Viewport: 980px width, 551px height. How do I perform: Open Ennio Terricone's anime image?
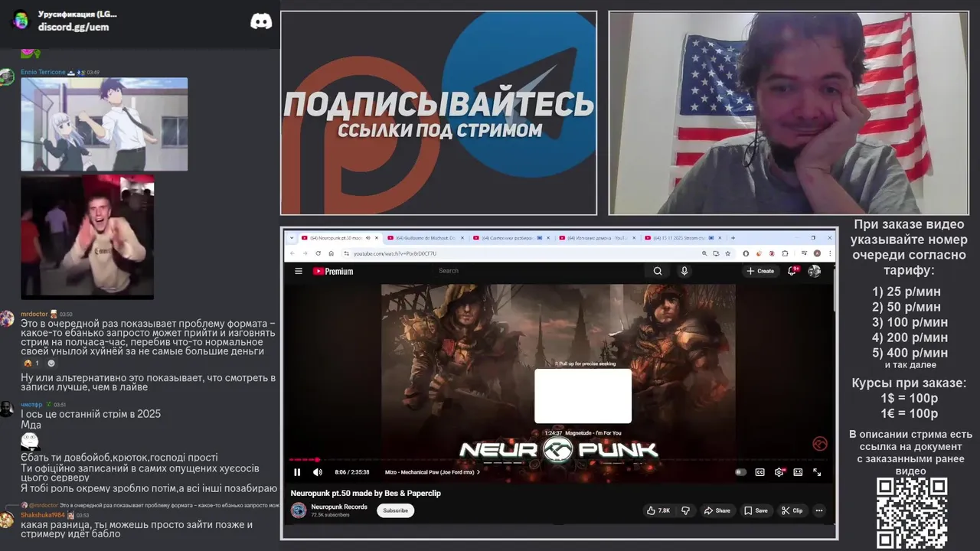point(104,124)
